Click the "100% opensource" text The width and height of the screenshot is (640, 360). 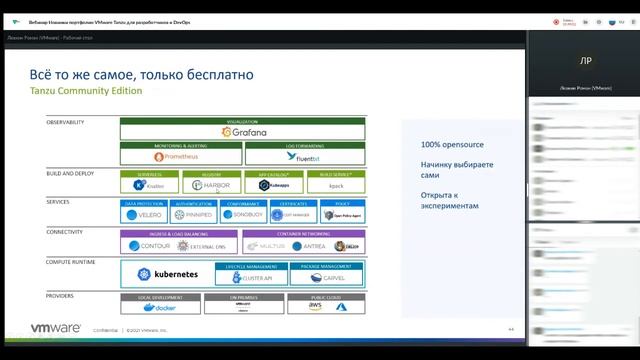coord(452,144)
